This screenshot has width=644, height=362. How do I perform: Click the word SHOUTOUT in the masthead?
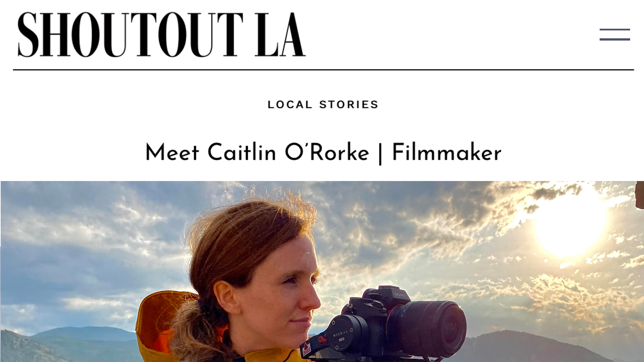(130, 35)
